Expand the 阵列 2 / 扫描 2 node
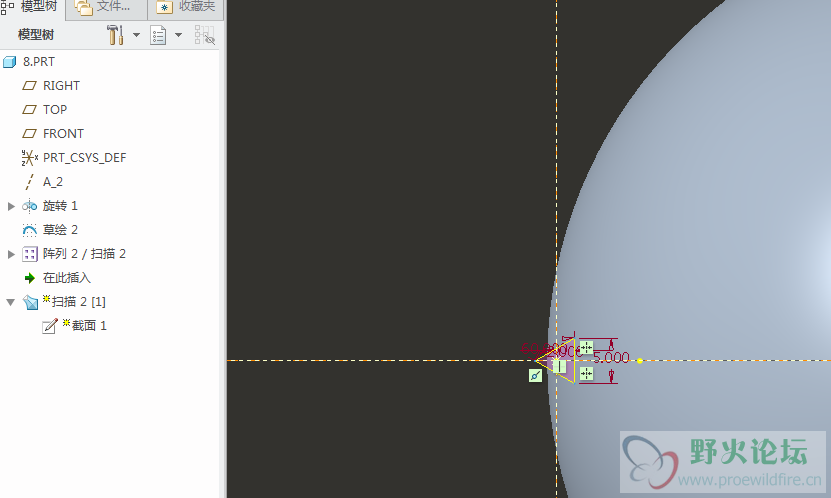 (11, 254)
